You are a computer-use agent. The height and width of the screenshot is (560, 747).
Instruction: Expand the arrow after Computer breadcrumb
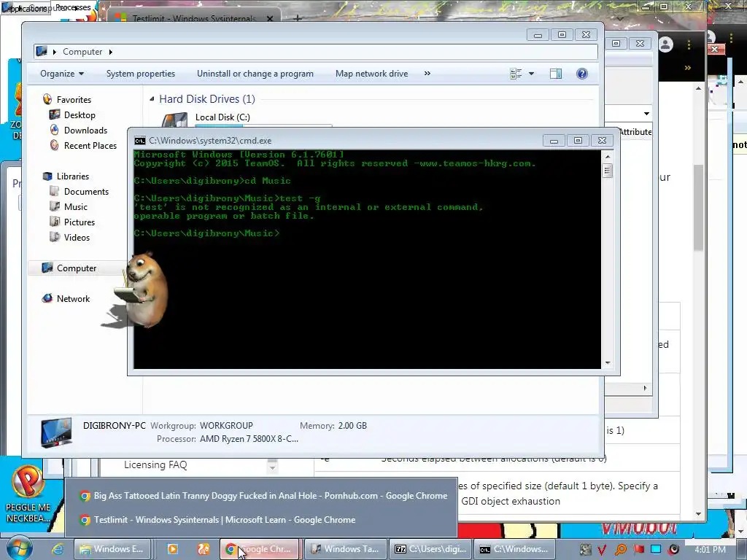[111, 52]
